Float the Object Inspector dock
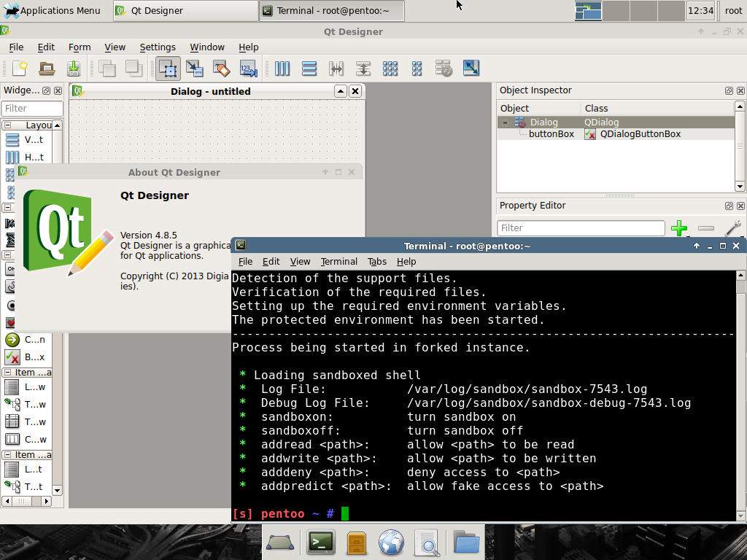 coord(729,90)
